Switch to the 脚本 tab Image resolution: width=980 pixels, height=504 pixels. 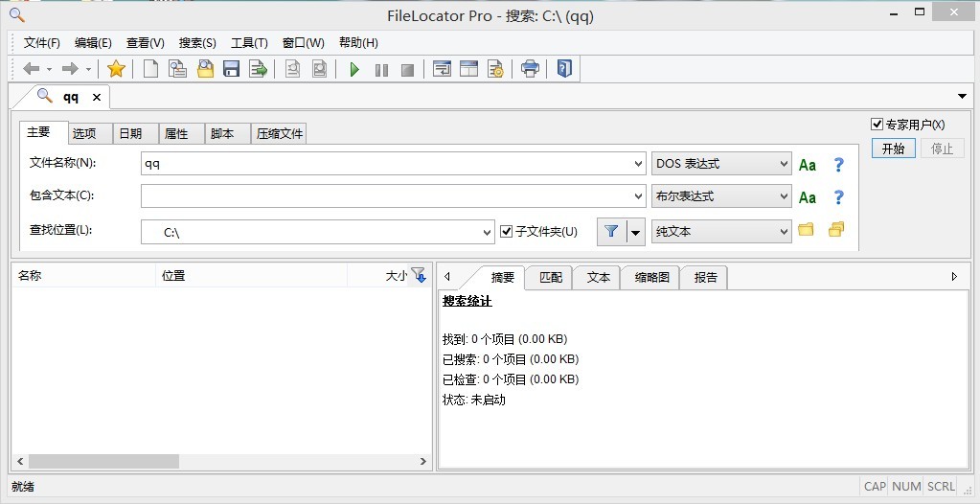(228, 134)
